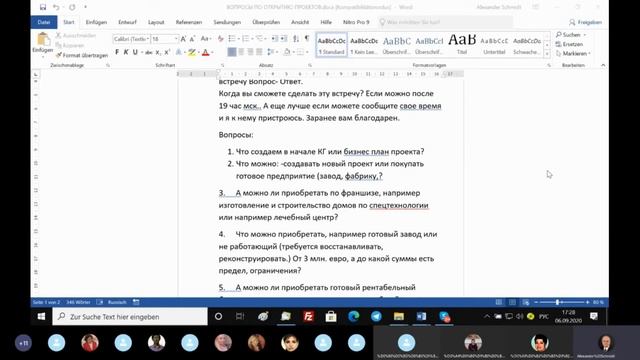
Task: Apply yellow text highlight color
Action: pyautogui.click(x=191, y=52)
